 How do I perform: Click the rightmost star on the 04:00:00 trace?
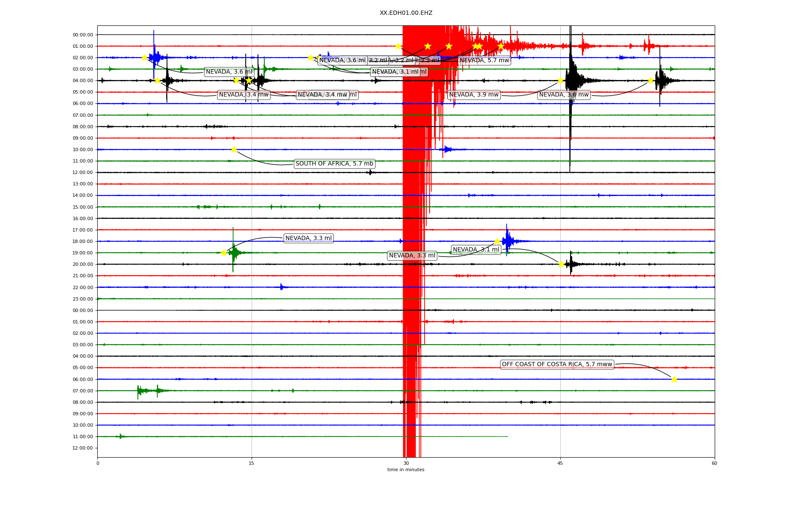click(x=650, y=80)
